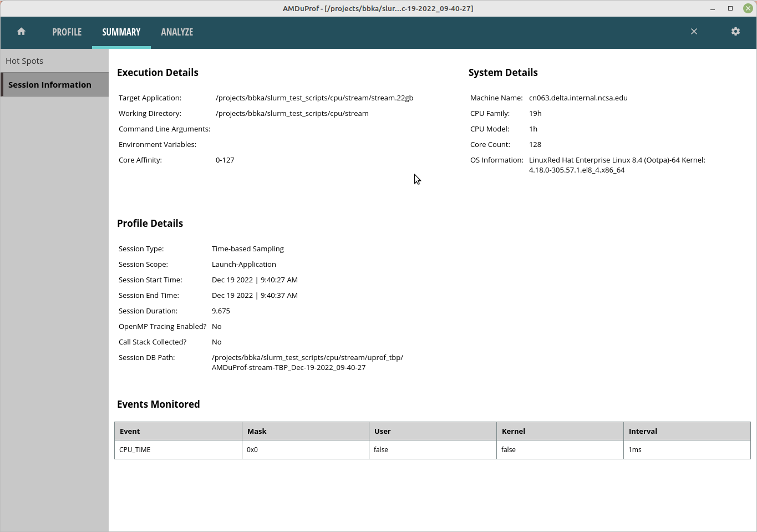Viewport: 757px width, 532px height.
Task: Open the AMDuProf settings gear
Action: pos(735,32)
